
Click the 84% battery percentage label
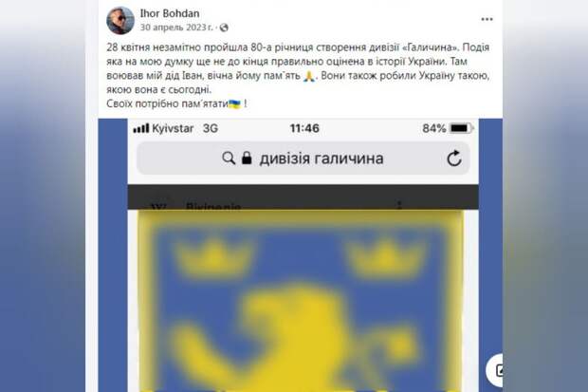433,128
